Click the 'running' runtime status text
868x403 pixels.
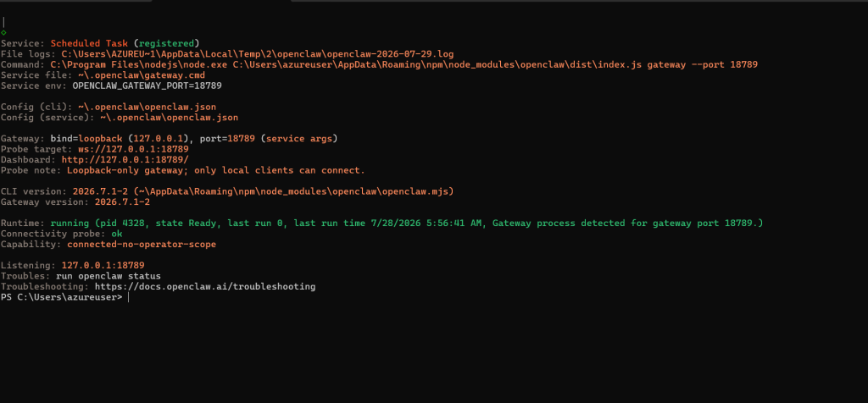coord(70,224)
